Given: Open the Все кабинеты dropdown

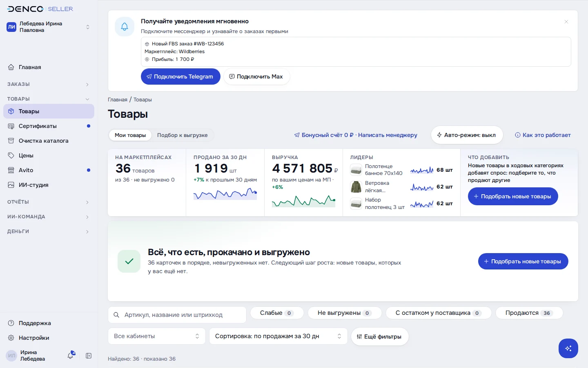Looking at the screenshot, I should 157,336.
